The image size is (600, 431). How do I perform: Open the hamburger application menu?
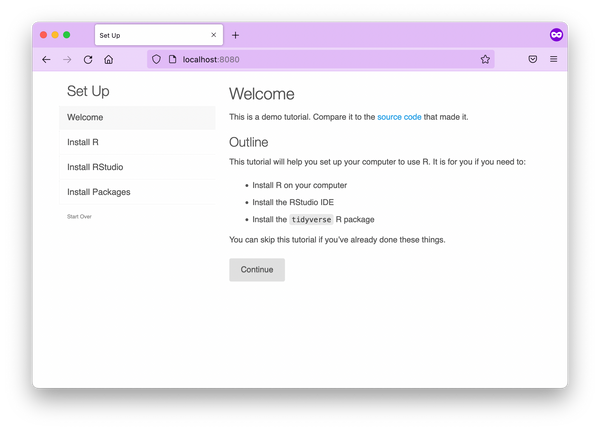553,59
